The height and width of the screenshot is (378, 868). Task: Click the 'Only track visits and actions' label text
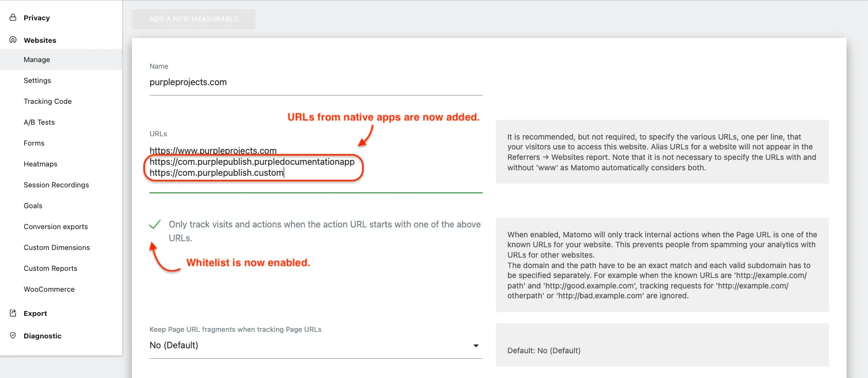(x=324, y=231)
